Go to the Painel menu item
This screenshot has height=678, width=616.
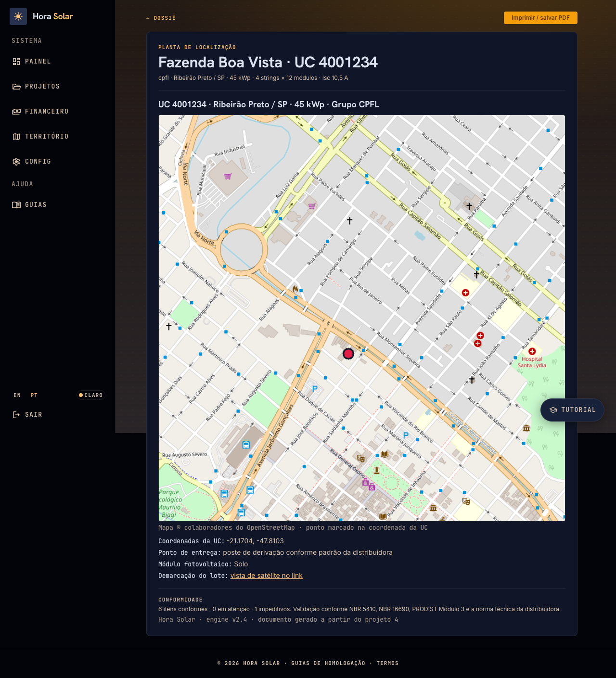[58, 62]
